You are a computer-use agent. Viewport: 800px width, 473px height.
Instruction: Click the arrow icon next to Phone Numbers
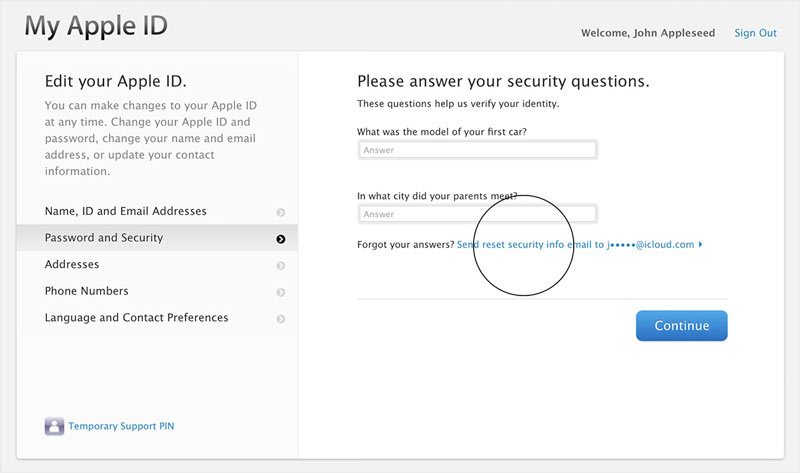click(281, 292)
